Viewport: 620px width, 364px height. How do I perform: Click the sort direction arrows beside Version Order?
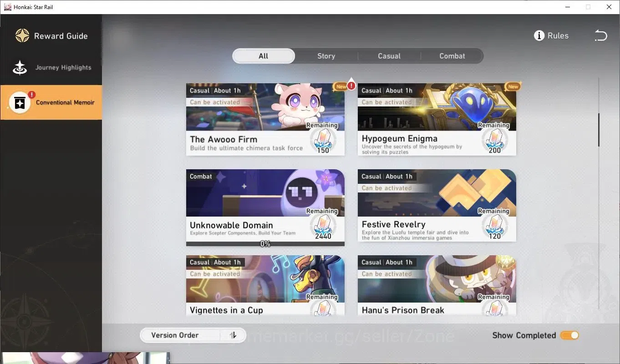point(233,335)
